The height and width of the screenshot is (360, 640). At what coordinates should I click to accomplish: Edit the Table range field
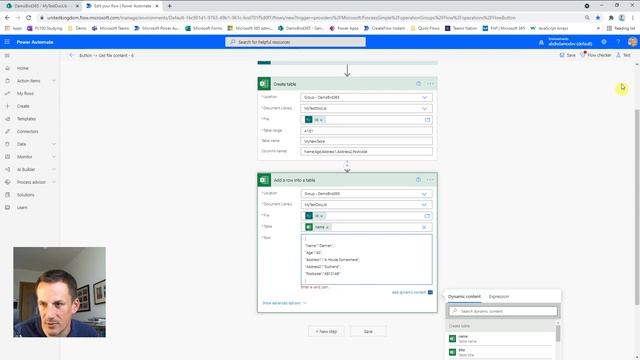point(367,131)
